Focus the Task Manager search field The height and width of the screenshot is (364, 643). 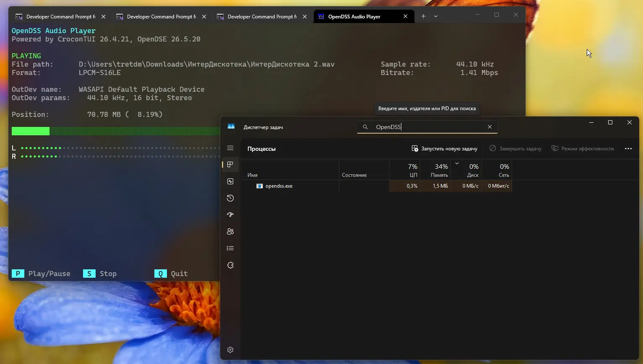pos(427,127)
